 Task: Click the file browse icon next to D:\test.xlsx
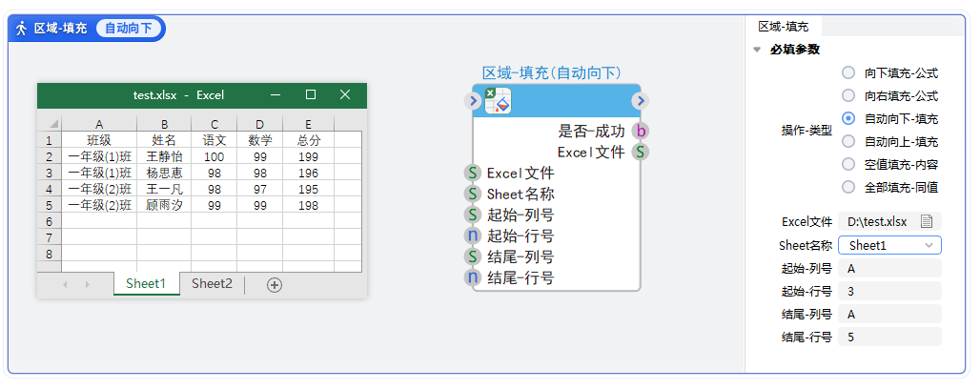tap(927, 221)
